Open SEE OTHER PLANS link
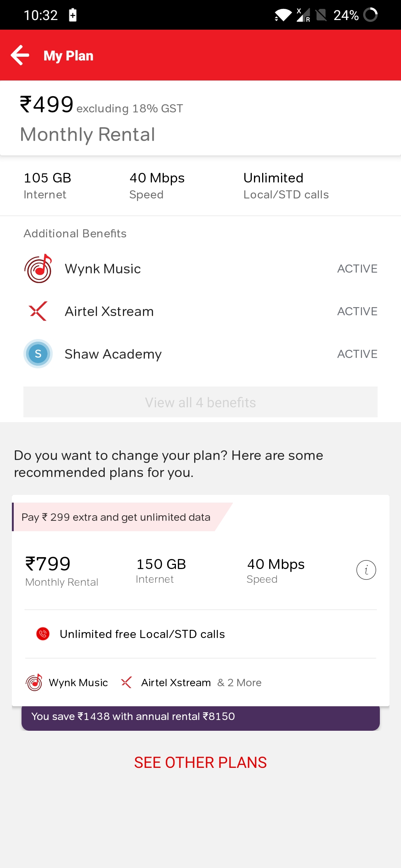The image size is (401, 868). coord(200,763)
